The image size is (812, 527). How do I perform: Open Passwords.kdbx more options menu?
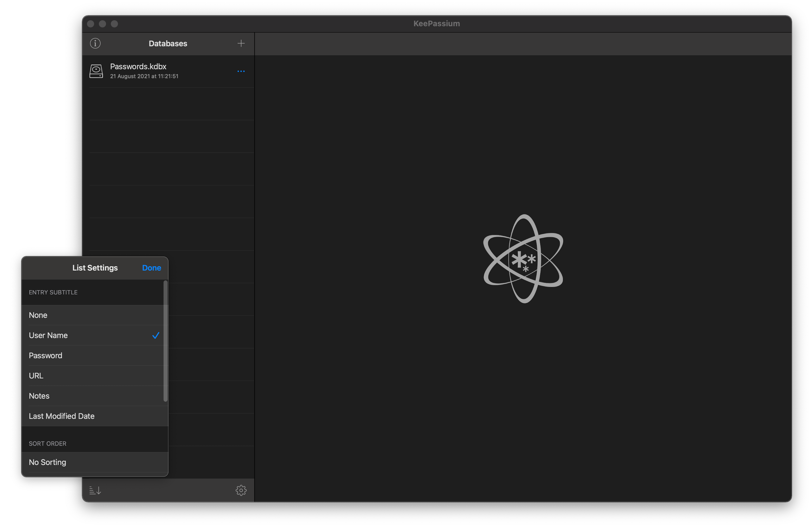click(x=241, y=71)
